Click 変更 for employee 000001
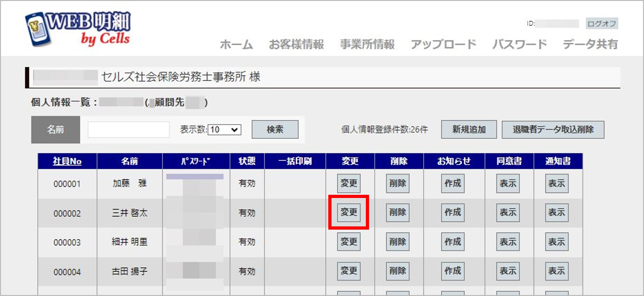 click(349, 183)
